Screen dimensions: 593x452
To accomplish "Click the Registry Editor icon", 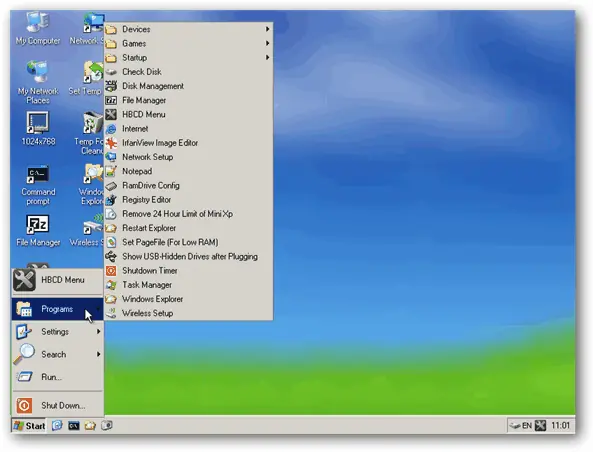I will (x=111, y=199).
